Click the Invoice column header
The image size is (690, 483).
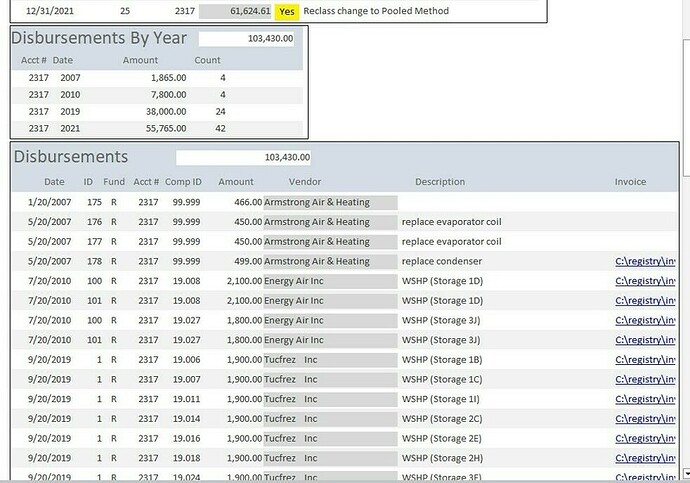[x=630, y=182]
